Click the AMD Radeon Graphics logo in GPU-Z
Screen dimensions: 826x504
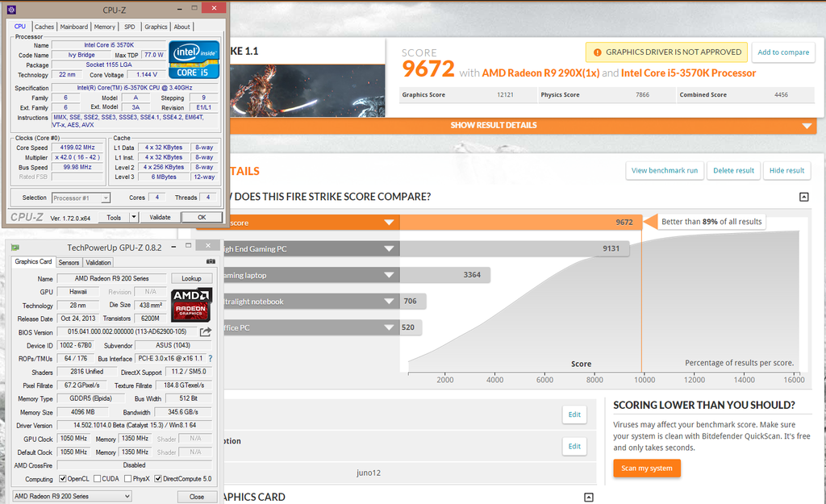(190, 304)
